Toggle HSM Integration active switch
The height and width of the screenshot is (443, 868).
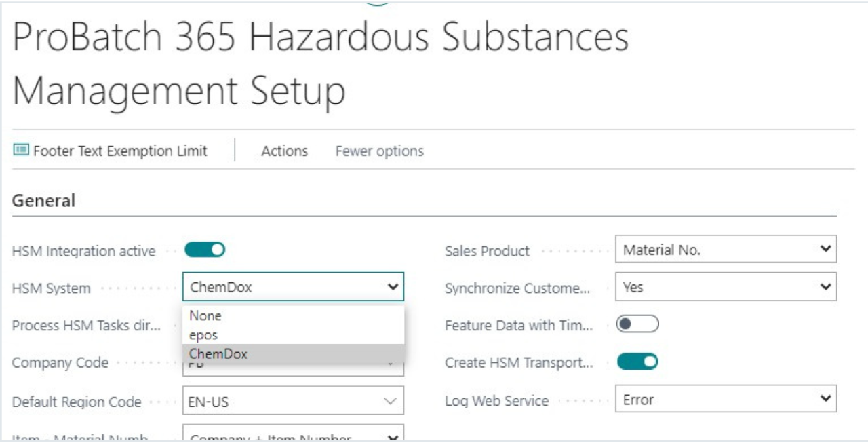point(204,250)
